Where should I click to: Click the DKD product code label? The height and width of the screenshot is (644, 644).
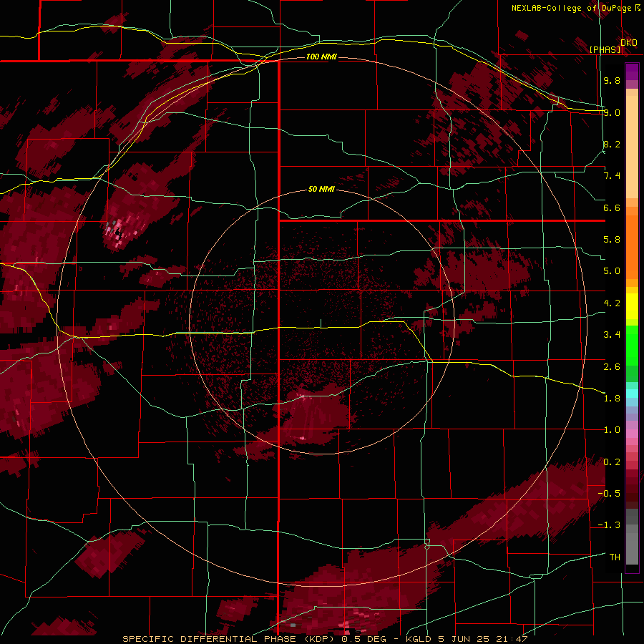[x=629, y=42]
